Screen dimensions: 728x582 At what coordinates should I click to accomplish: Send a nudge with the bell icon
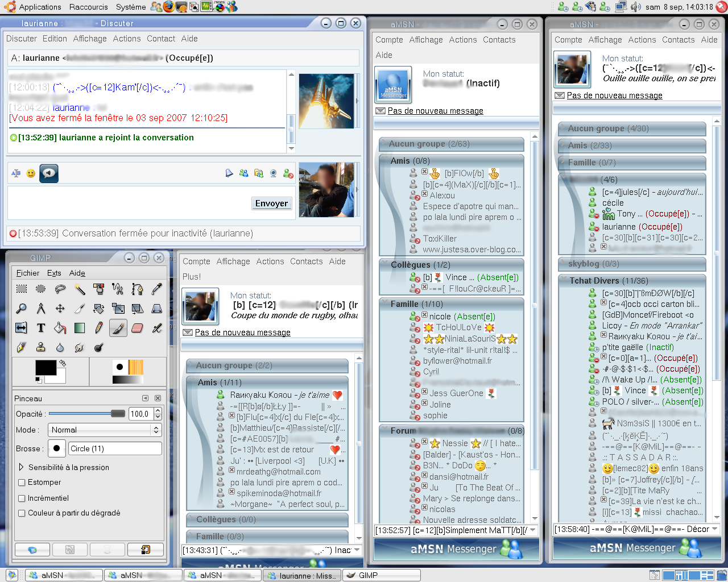tap(229, 173)
